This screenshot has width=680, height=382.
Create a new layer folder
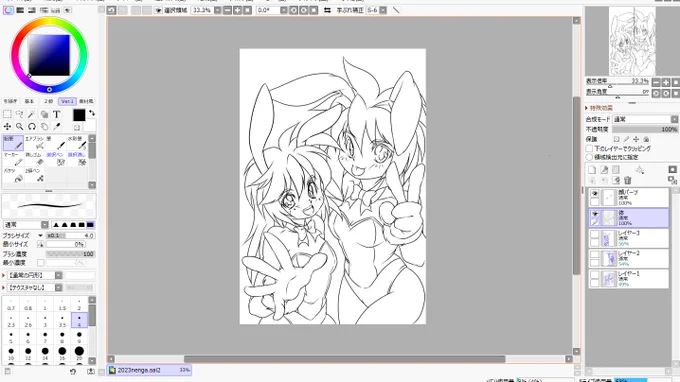(x=616, y=170)
